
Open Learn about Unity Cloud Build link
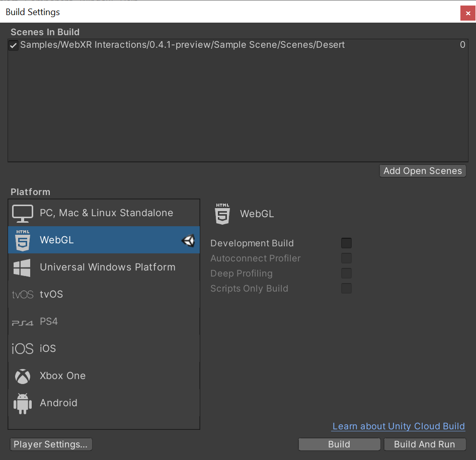[x=399, y=426]
